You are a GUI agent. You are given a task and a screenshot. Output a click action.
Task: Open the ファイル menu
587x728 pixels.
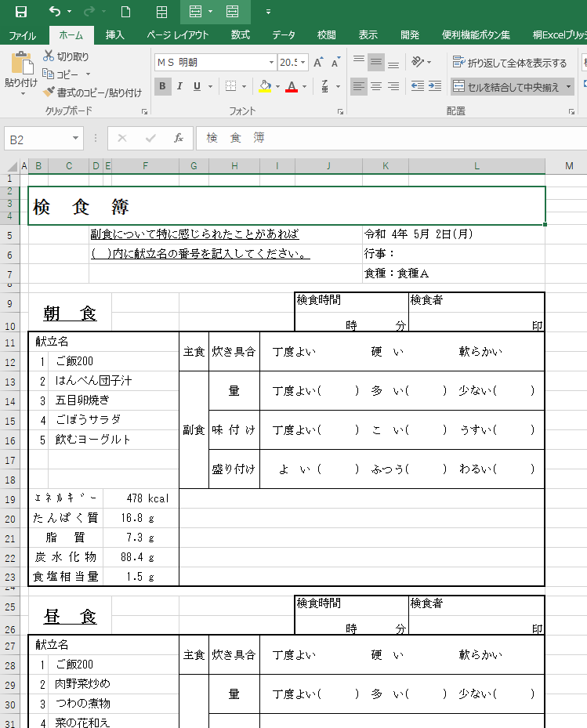click(22, 35)
